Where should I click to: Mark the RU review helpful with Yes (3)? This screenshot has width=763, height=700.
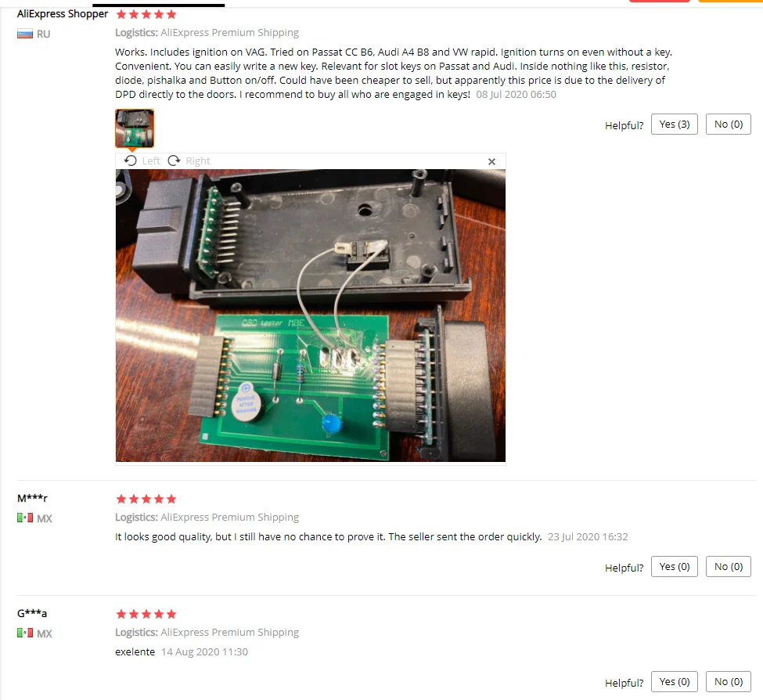pos(674,124)
